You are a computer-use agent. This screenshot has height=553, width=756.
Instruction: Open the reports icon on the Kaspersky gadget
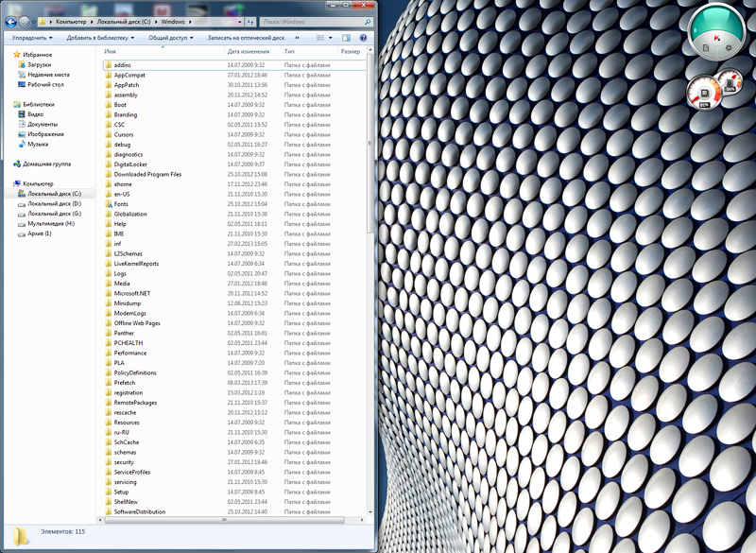coord(706,48)
